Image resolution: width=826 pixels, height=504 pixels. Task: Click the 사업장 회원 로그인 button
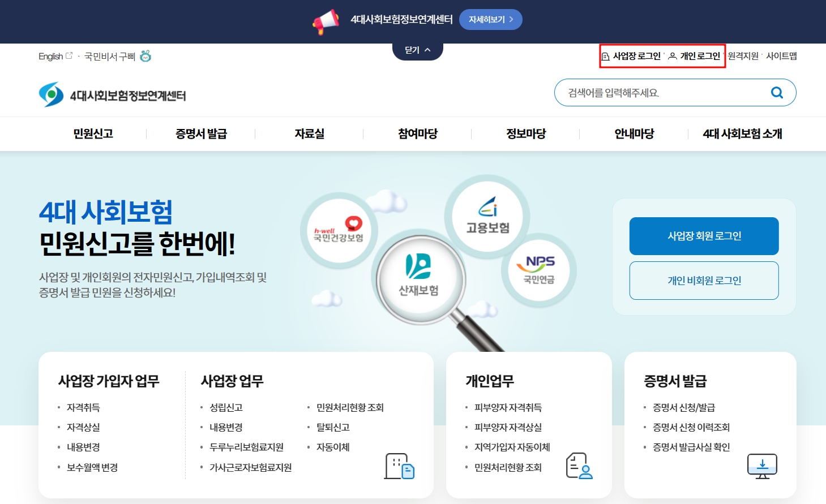pyautogui.click(x=704, y=236)
